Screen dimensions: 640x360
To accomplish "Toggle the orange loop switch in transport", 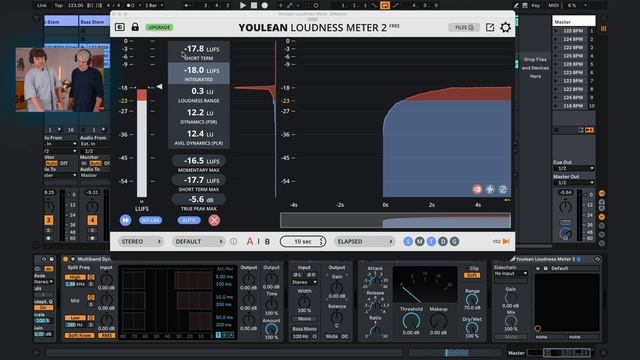I will coord(384,5).
